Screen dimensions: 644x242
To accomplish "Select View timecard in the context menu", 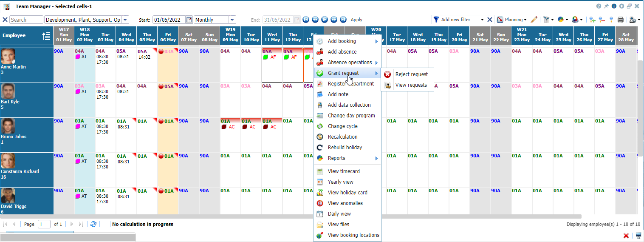I will coord(344,171).
